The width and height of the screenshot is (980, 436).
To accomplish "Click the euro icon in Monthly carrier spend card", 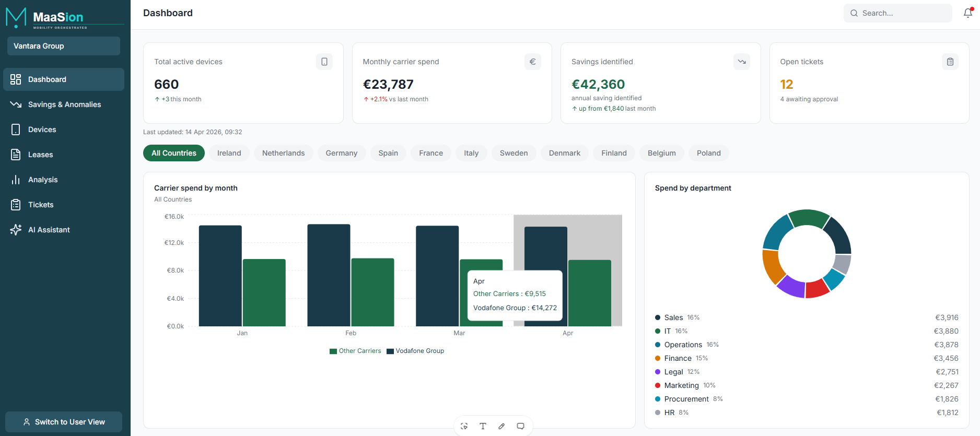I will pos(533,62).
